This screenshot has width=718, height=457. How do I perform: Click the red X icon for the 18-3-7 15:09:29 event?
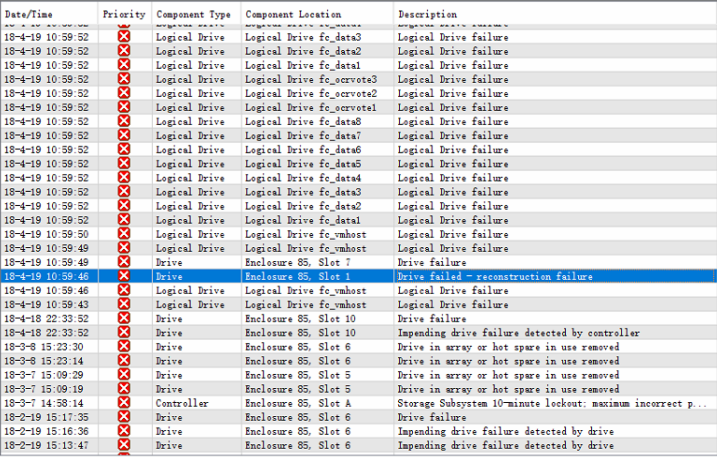click(x=124, y=374)
